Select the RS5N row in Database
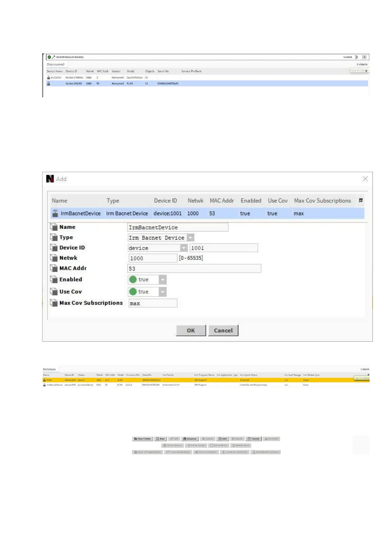Viewport: 392px width, 554px height. [x=206, y=380]
